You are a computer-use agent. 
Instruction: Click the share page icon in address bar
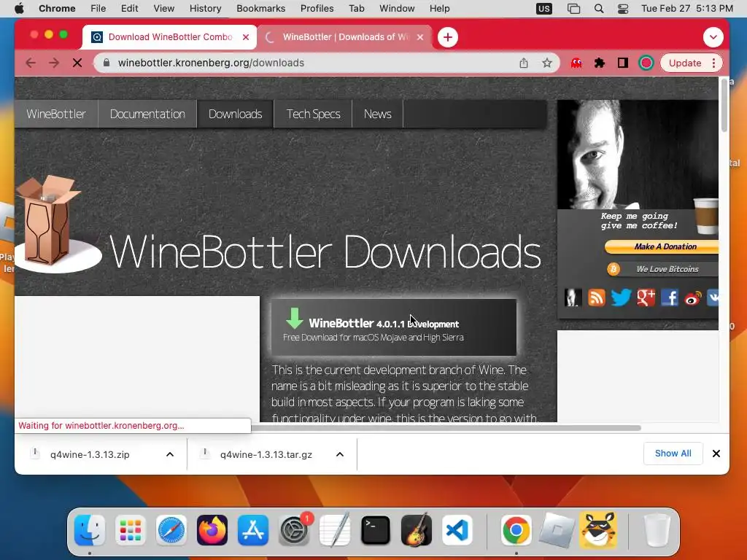(x=524, y=63)
